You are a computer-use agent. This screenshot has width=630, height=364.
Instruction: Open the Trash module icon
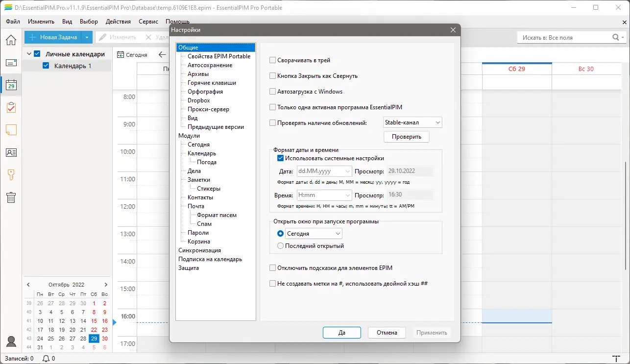tap(11, 197)
